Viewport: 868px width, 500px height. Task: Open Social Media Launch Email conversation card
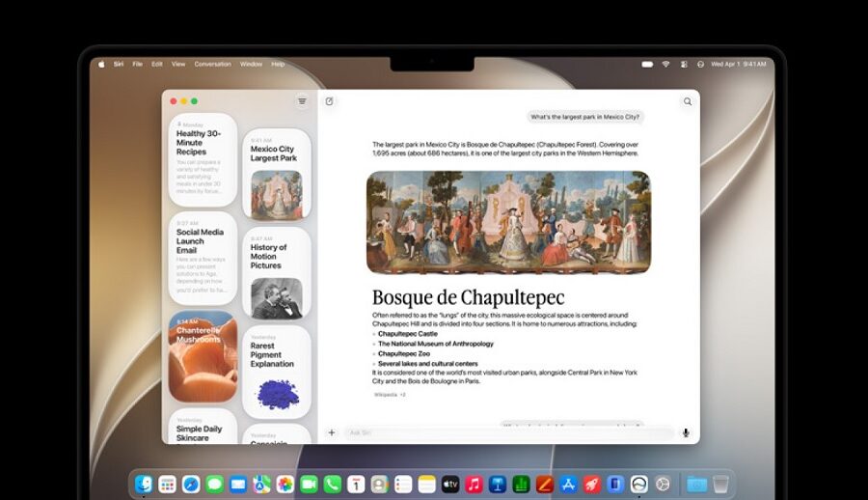coord(203,259)
